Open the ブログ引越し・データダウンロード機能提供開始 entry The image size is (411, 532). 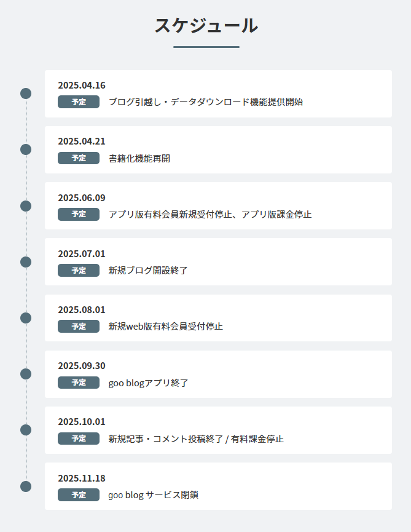[x=205, y=102]
